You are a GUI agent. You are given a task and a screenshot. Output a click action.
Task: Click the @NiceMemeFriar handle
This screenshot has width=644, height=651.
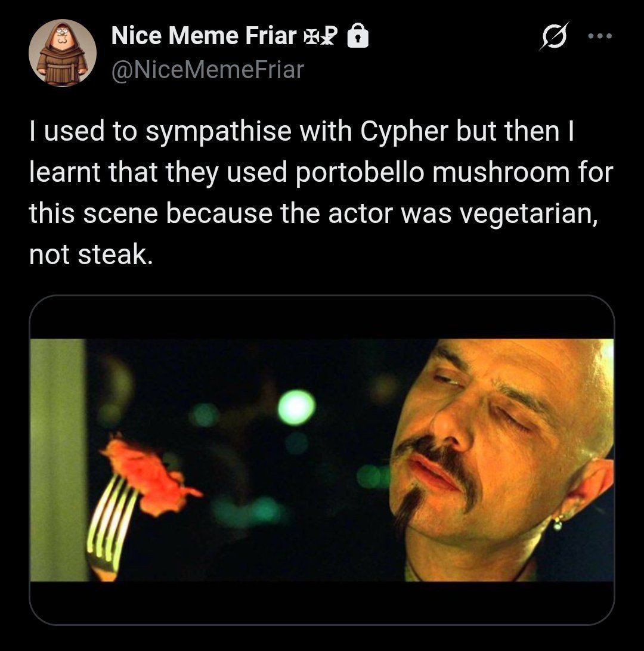point(208,70)
